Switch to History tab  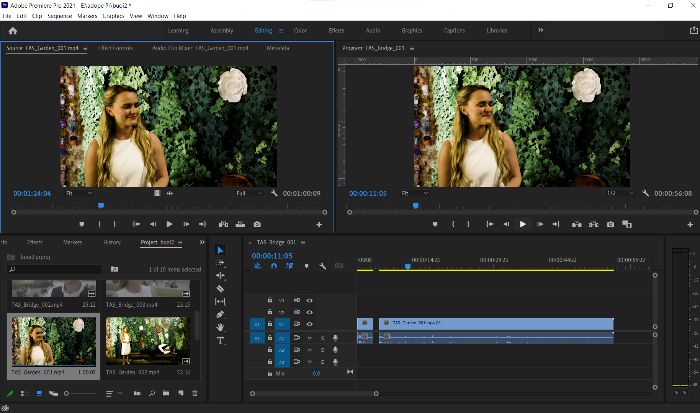coord(112,242)
